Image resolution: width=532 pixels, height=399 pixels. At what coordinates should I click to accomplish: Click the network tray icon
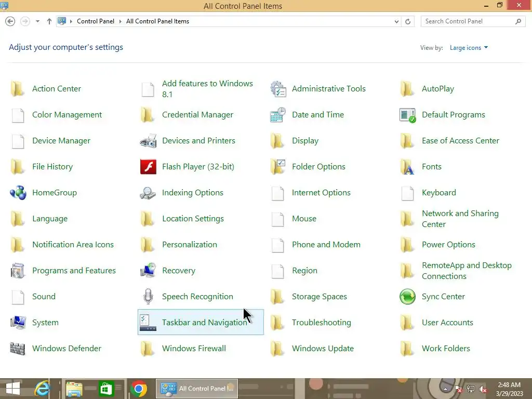tap(471, 389)
